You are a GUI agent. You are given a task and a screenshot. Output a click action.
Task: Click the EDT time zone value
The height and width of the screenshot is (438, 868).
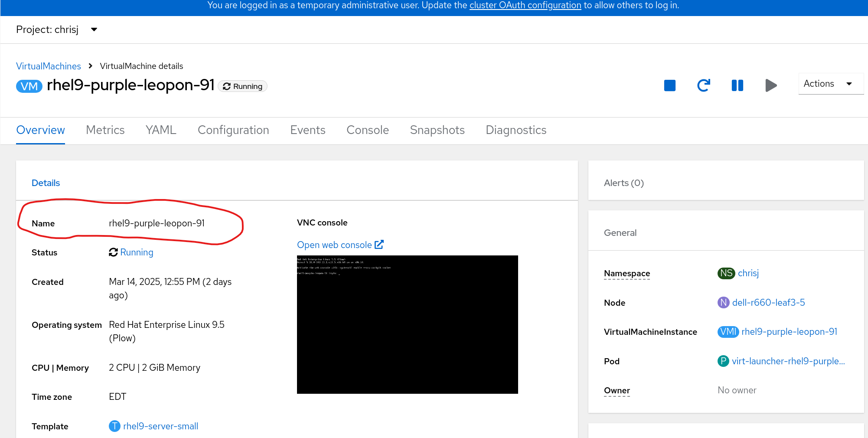[x=117, y=397]
